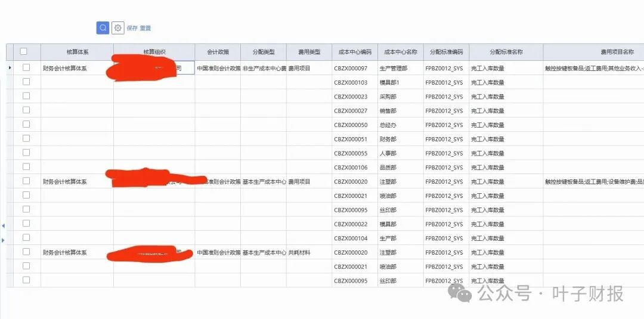
Task: Click the blue search magnifier icon
Action: click(103, 28)
